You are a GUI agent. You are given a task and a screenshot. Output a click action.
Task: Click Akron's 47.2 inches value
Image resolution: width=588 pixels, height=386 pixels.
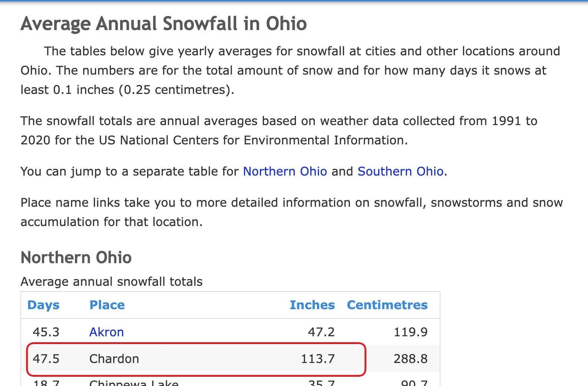click(x=321, y=332)
